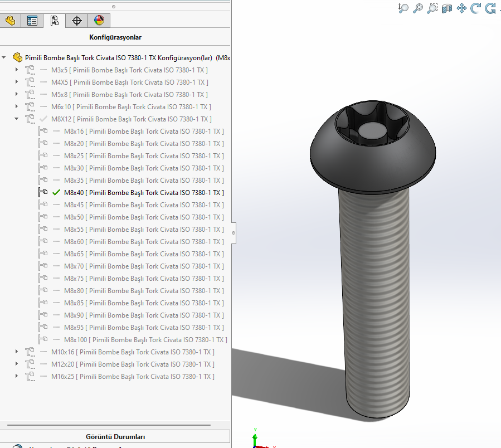Click the dot handle above the manager tabs
The width and height of the screenshot is (501, 448).
coord(114,6)
